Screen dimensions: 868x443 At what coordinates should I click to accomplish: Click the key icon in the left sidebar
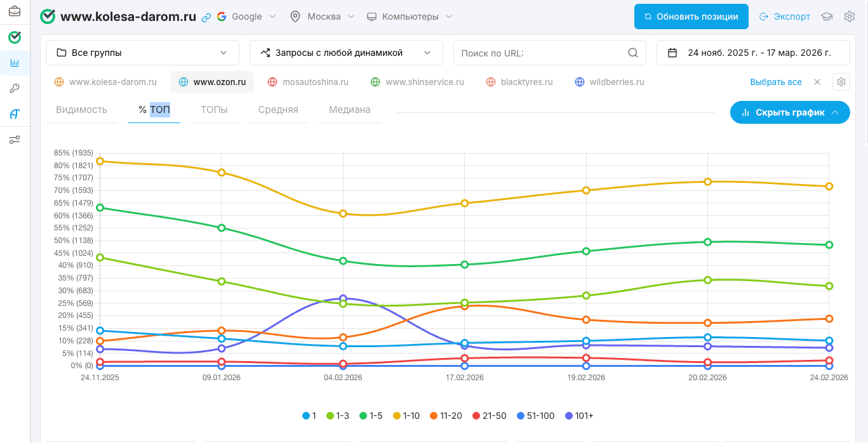pos(14,88)
